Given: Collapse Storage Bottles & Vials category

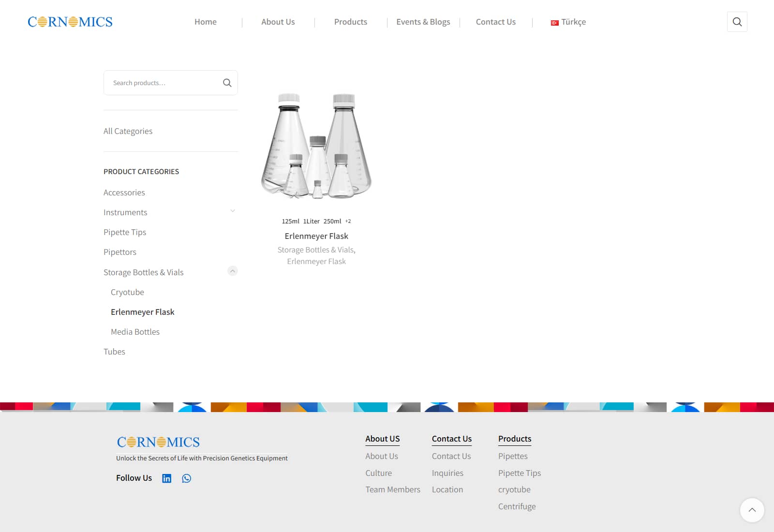Looking at the screenshot, I should [x=233, y=271].
